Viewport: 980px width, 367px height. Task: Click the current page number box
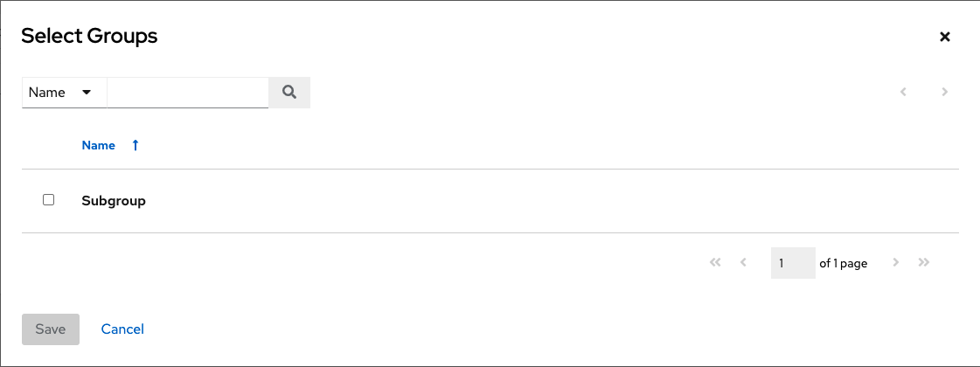pyautogui.click(x=792, y=263)
